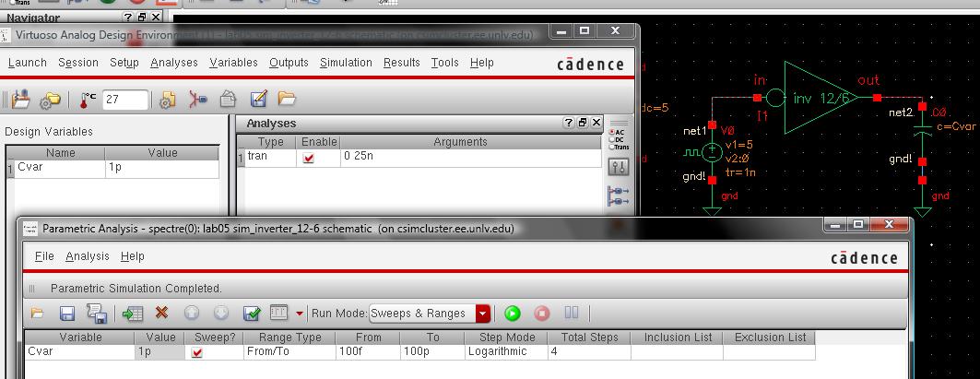Click the column view icon in Parametric toolbar
The height and width of the screenshot is (379, 980).
pyautogui.click(x=278, y=312)
